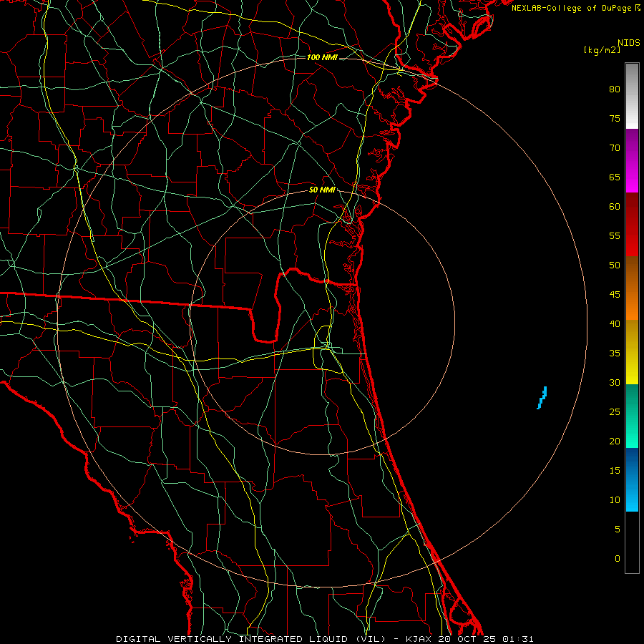This screenshot has width=644, height=644.
Task: Click the scale value 60
Action: point(615,207)
